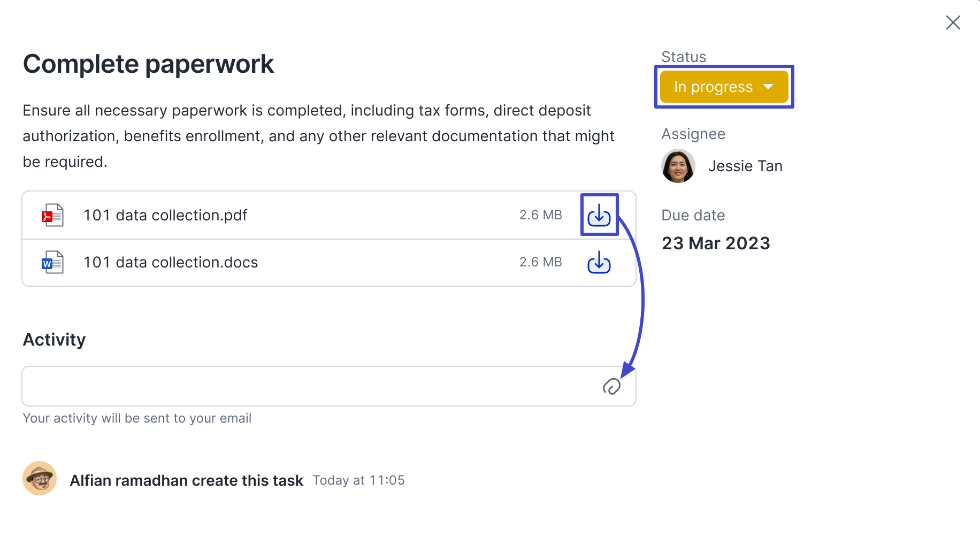Click the PDF file type icon
The width and height of the screenshot is (980, 536).
pos(52,215)
